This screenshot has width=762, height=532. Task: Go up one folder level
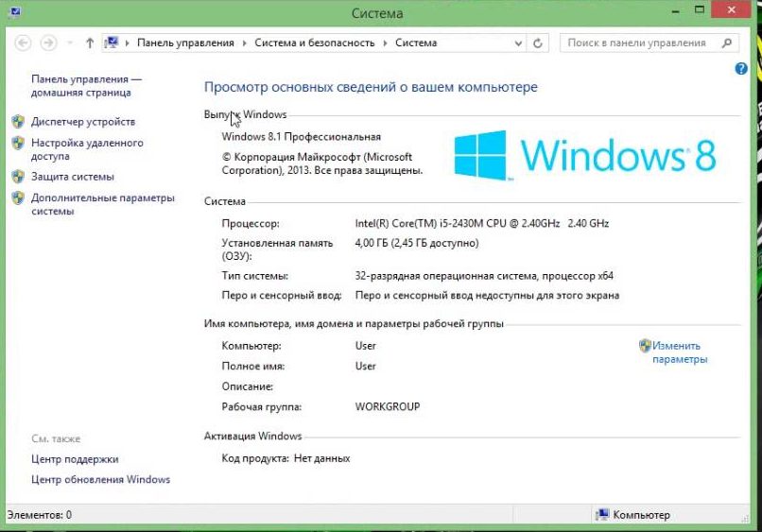pos(90,43)
